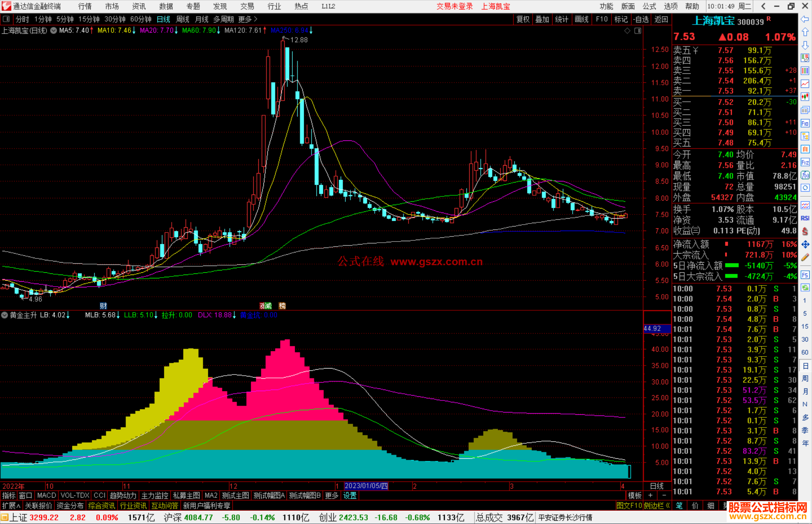The image size is (812, 524).
Task: Expand the 更多 period options arrow
Action: pos(256,19)
